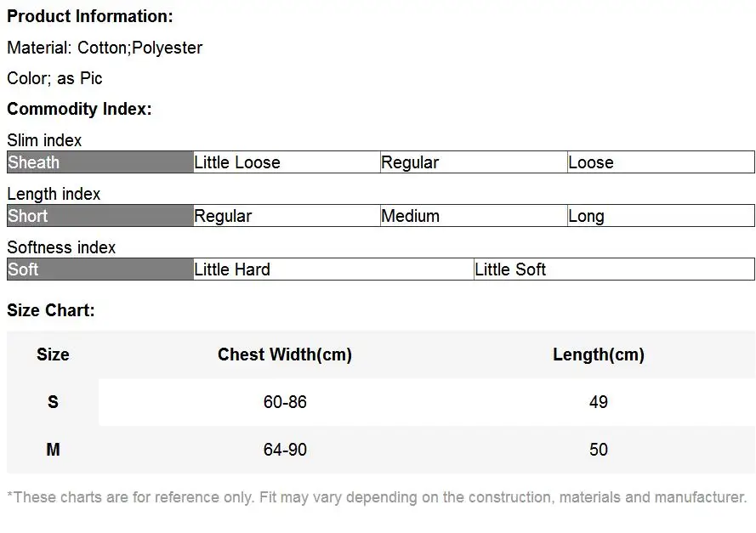
Task: Click the Material: Cotton;Polyester text
Action: (x=105, y=48)
